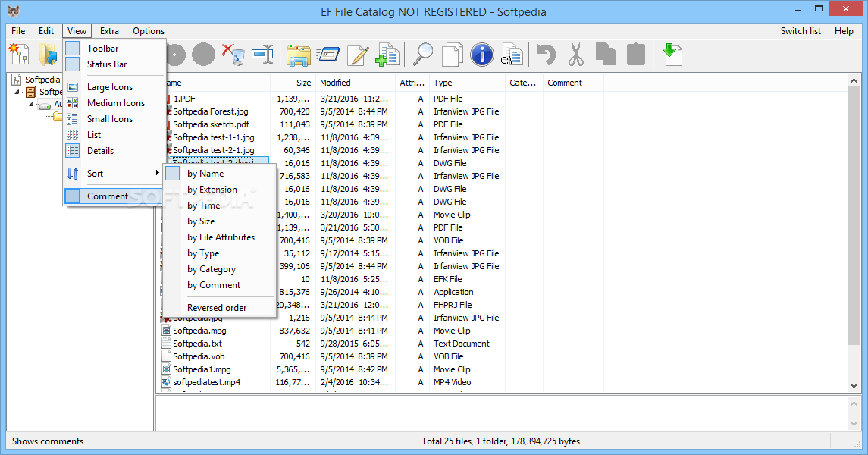
Task: Sort by Time
Action: click(219, 206)
